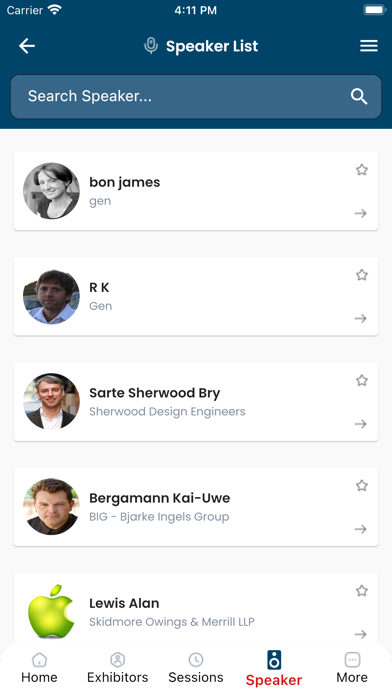392x696 pixels.
Task: Go to the Sessions tab
Action: pyautogui.click(x=196, y=668)
